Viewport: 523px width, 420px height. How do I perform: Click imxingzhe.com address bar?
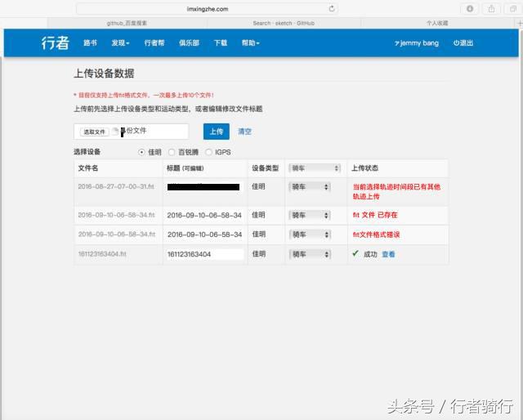[208, 9]
